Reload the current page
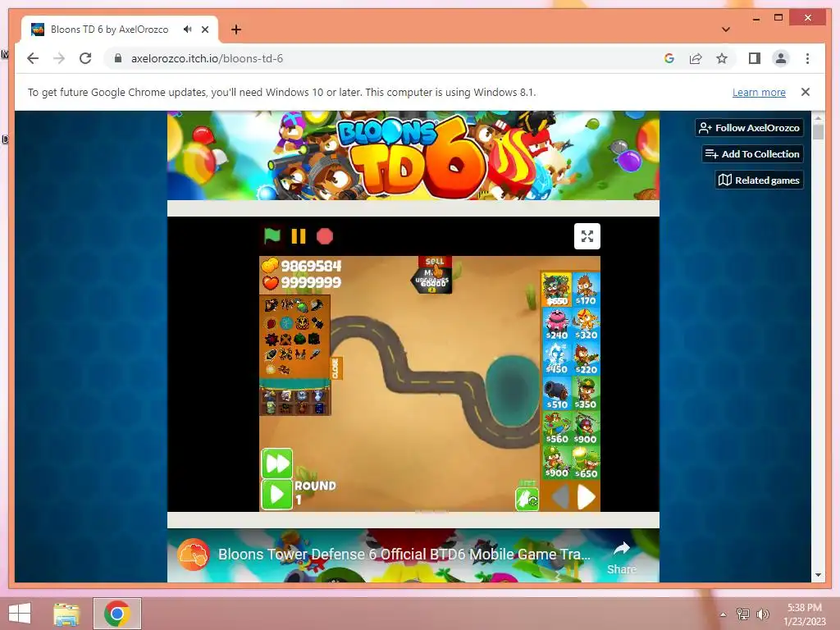Viewport: 840px width, 630px height. (85, 58)
